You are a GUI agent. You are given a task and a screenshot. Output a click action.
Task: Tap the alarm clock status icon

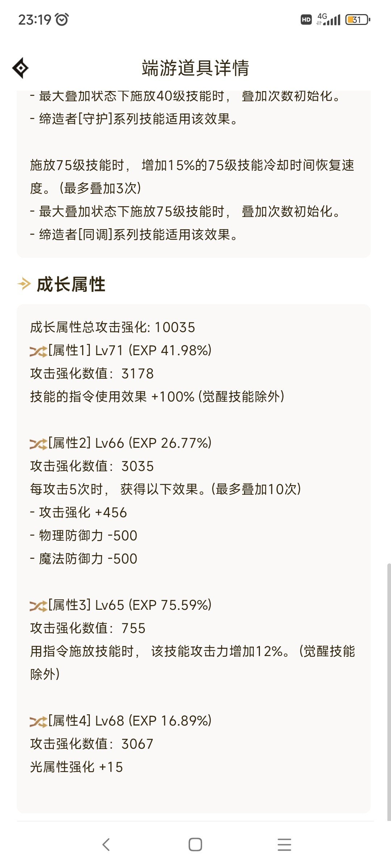coord(62,20)
